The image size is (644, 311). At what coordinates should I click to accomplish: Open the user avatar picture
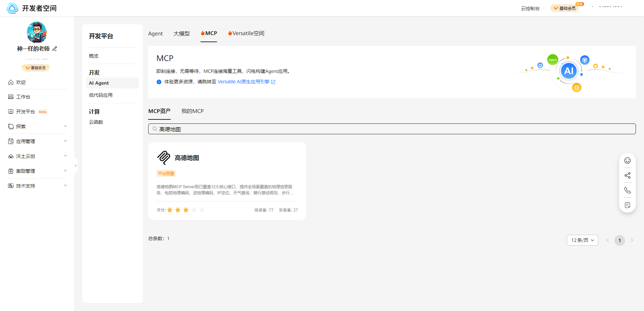37,32
